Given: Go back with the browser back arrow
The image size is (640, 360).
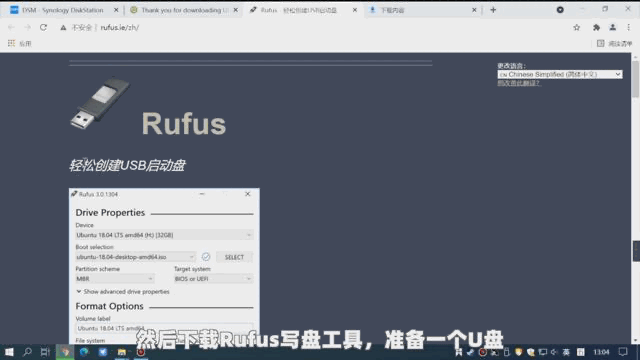Looking at the screenshot, I should click(11, 27).
